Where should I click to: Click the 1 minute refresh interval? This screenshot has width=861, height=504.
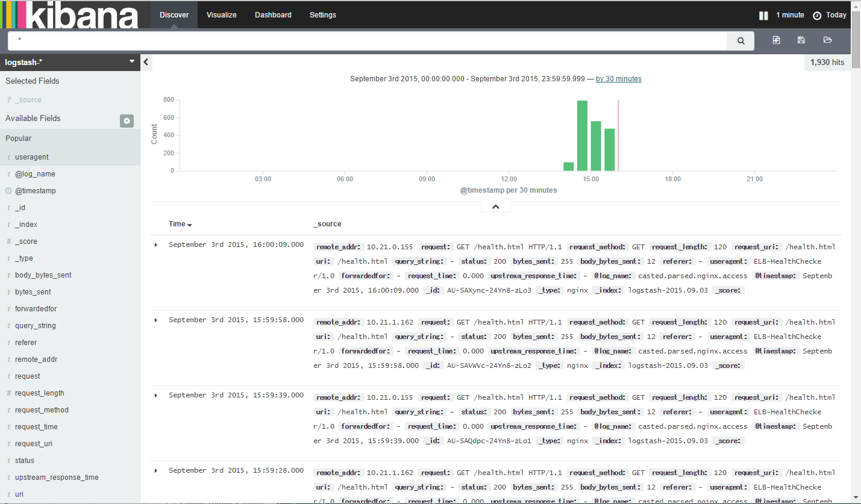point(790,15)
